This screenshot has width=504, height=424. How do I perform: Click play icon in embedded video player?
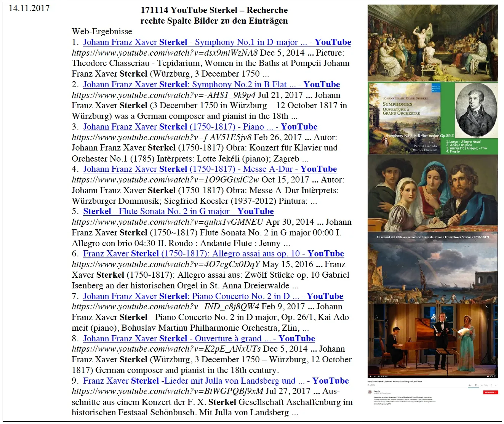(371, 376)
